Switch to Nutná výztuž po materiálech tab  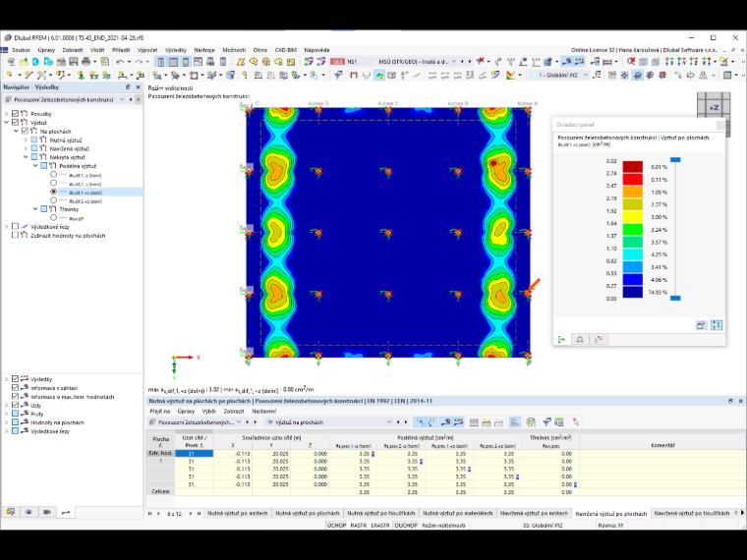(x=457, y=513)
